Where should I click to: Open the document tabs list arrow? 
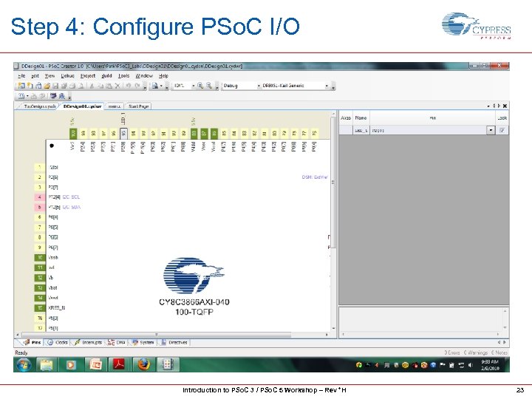(488, 106)
